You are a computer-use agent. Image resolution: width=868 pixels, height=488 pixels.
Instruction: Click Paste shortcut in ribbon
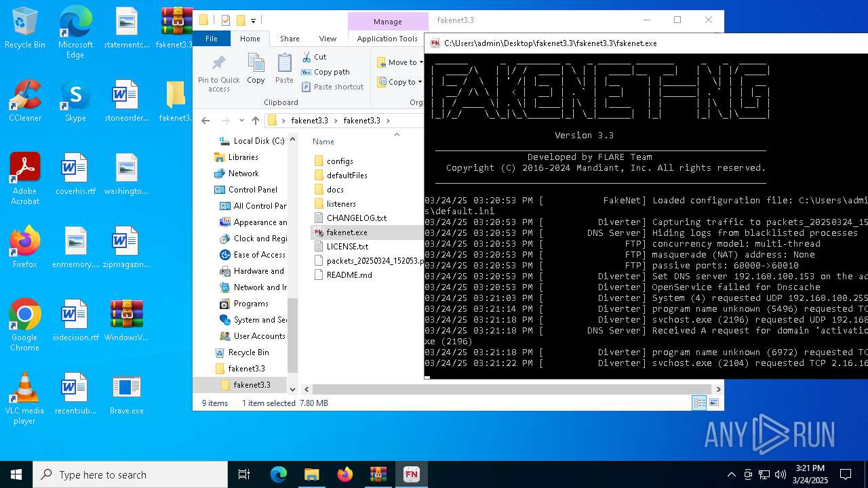click(332, 87)
